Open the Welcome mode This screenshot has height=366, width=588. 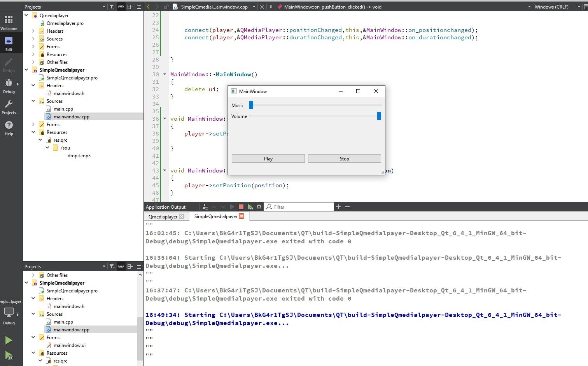[x=9, y=23]
